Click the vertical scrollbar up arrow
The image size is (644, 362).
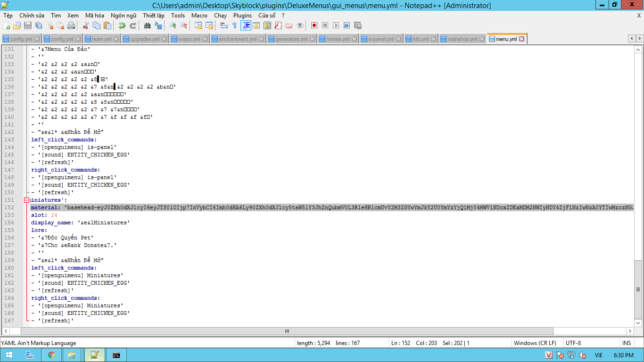(x=638, y=49)
